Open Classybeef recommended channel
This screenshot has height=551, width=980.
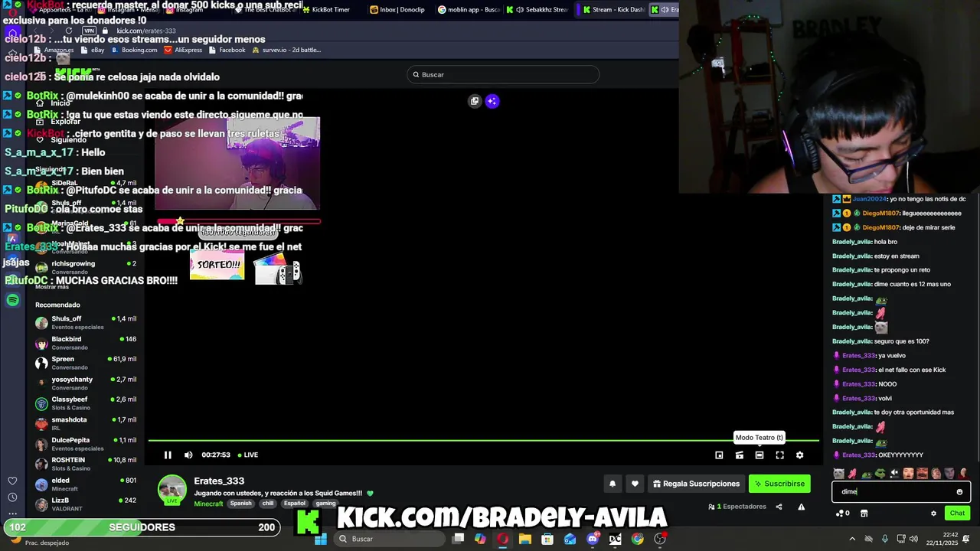coord(86,403)
